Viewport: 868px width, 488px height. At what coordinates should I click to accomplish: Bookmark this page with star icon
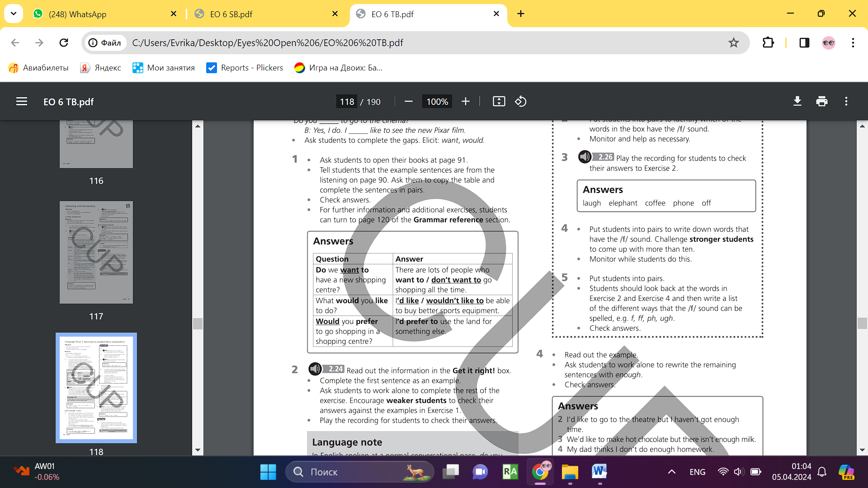[733, 43]
